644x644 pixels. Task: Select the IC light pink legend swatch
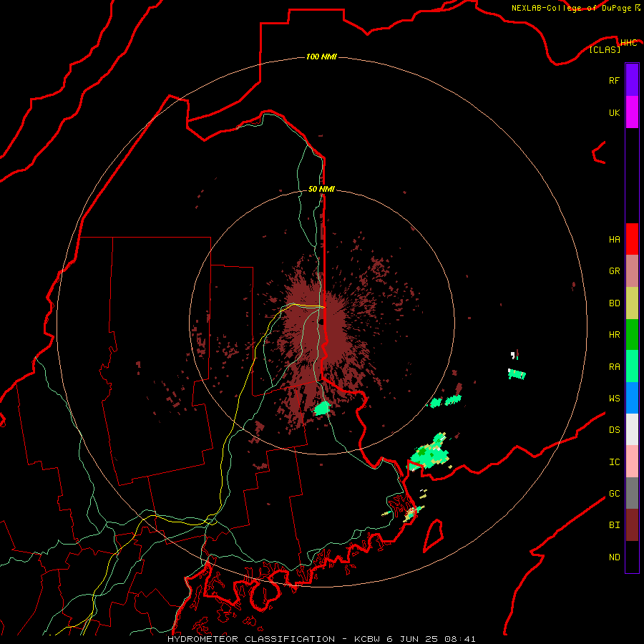tap(632, 462)
